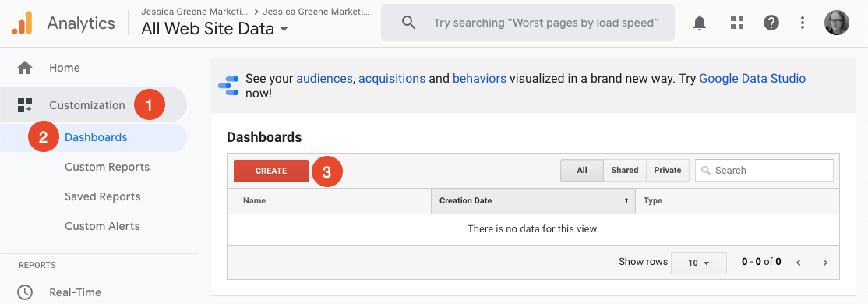
Task: Follow the acquisitions link
Action: click(x=392, y=79)
